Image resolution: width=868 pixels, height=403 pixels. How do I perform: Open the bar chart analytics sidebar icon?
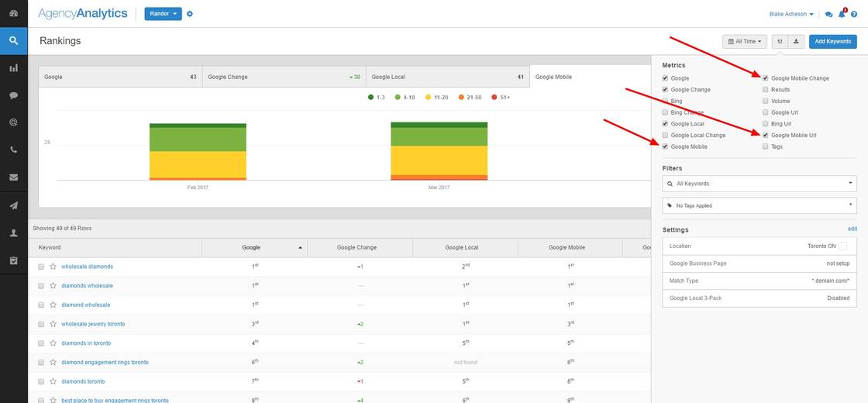coord(13,68)
